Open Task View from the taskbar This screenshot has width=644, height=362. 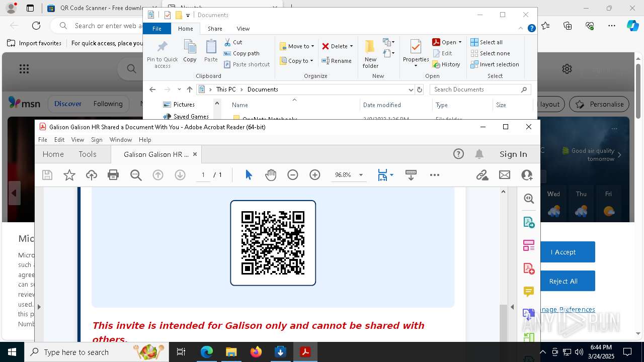(x=181, y=352)
